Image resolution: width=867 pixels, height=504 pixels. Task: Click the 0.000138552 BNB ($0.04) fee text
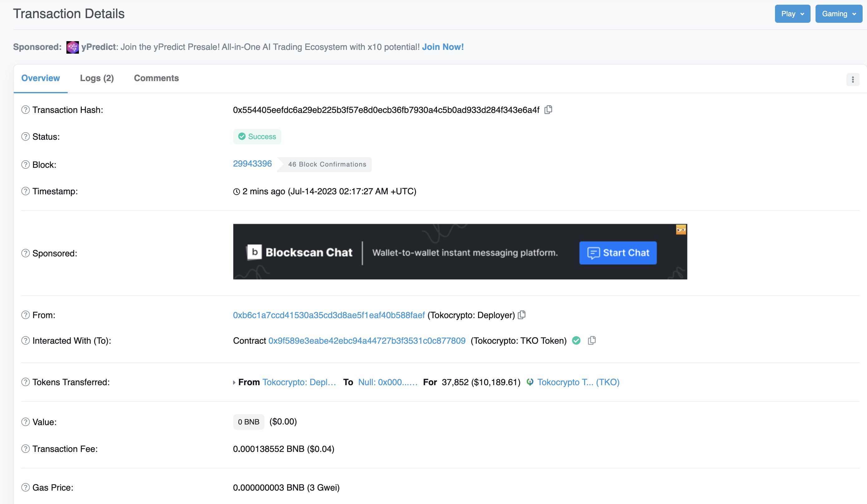[x=283, y=448]
